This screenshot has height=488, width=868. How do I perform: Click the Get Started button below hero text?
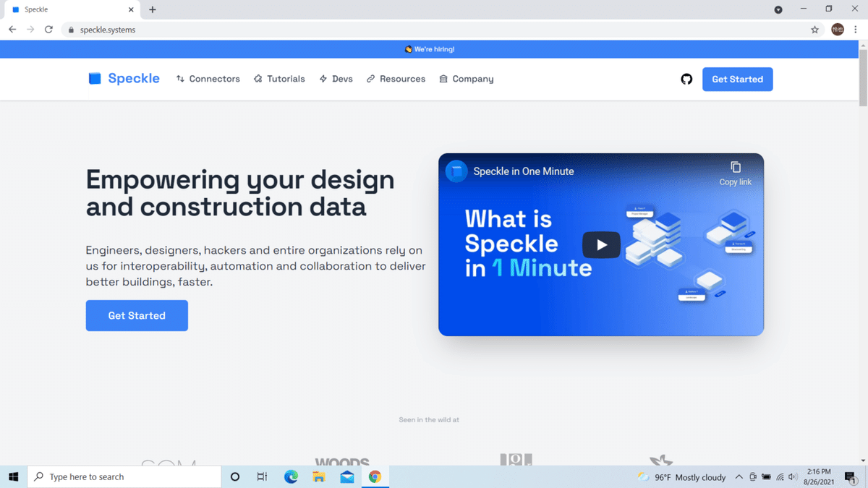point(137,316)
